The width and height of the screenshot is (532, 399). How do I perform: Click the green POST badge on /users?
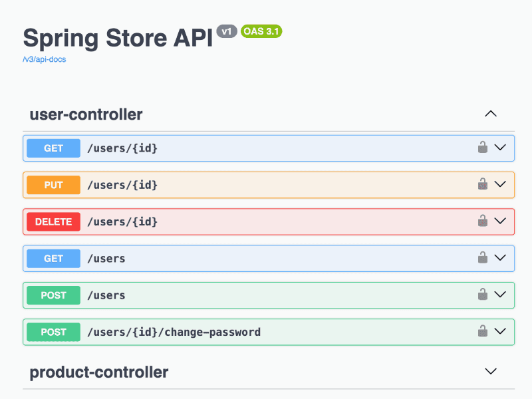point(53,295)
